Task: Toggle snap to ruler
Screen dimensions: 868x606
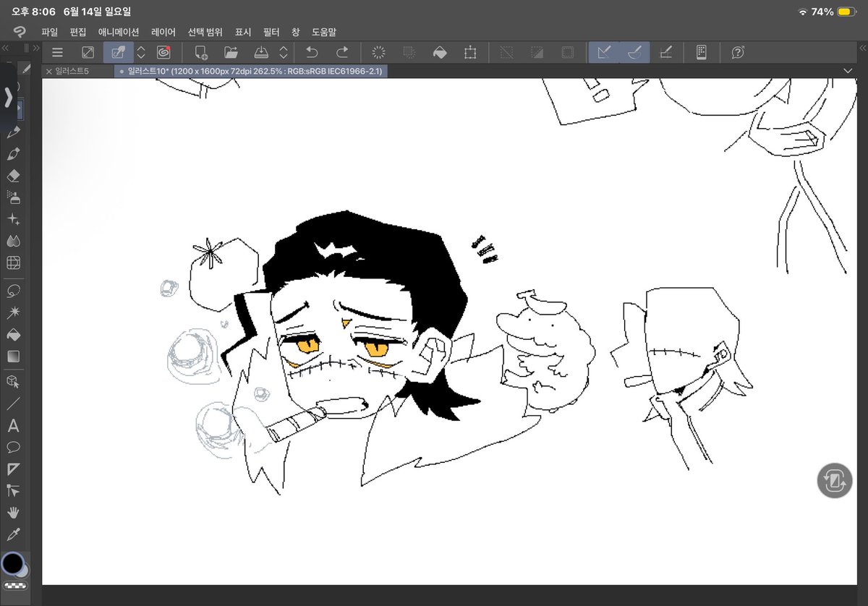Action: [x=604, y=52]
